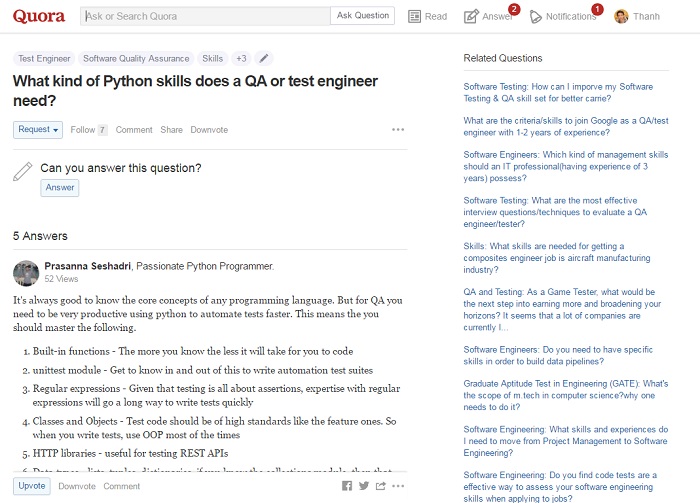Screen dimensions: 700x503
Task: Go to the Read tab
Action: click(425, 17)
